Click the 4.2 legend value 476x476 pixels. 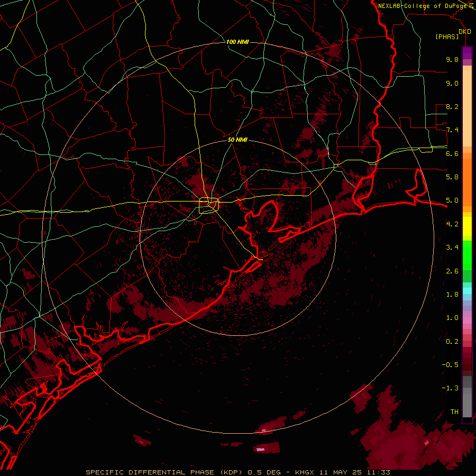(452, 224)
